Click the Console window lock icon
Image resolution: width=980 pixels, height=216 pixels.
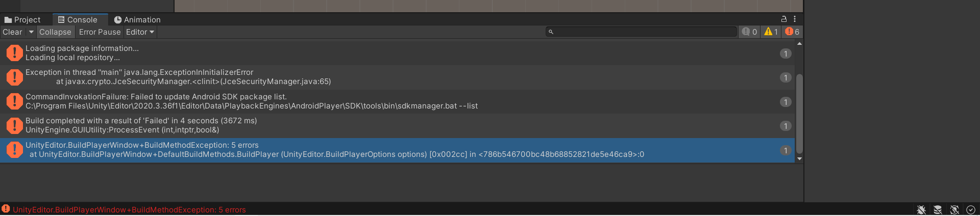point(784,19)
